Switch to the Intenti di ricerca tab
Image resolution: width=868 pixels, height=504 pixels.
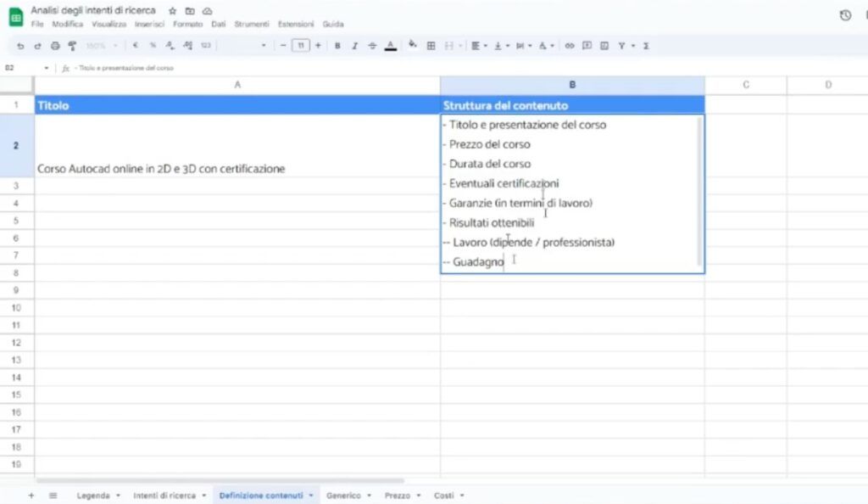pos(164,496)
